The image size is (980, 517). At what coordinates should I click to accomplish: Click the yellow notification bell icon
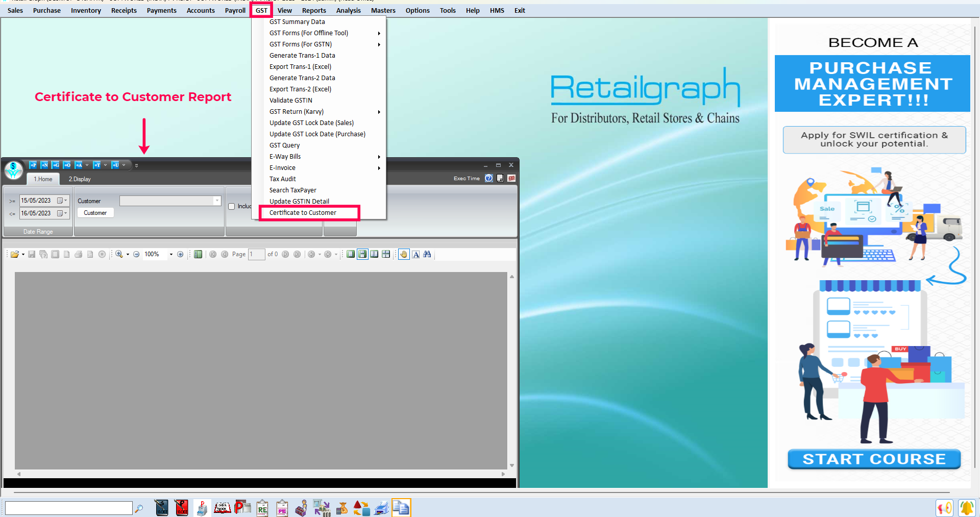967,508
